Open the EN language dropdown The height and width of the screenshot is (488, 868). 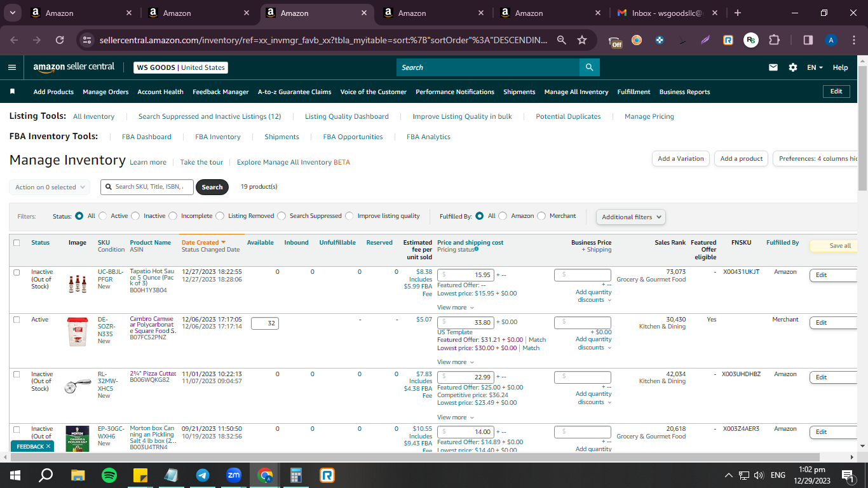pyautogui.click(x=815, y=67)
